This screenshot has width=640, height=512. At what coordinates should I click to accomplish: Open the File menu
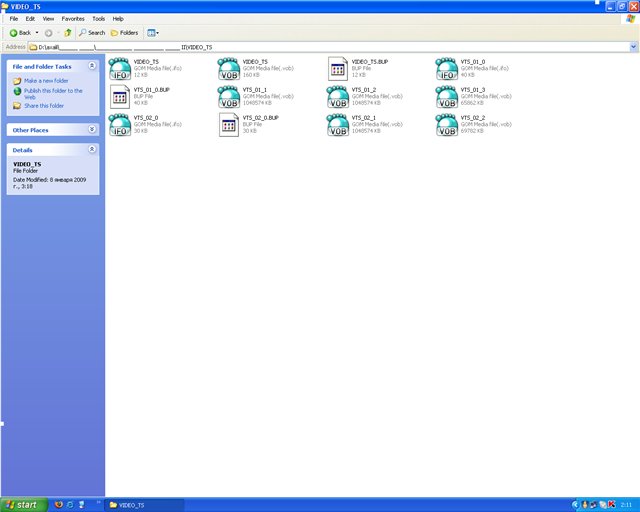coord(13,19)
